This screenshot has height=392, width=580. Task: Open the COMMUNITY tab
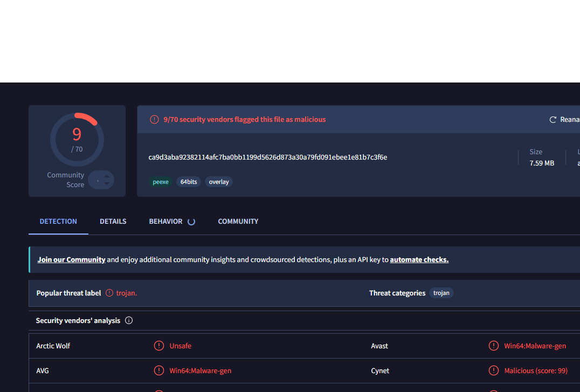pos(238,222)
